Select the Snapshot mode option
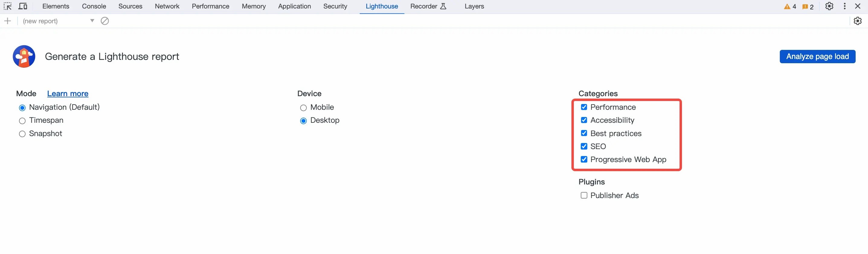Image resolution: width=868 pixels, height=254 pixels. pyautogui.click(x=22, y=134)
